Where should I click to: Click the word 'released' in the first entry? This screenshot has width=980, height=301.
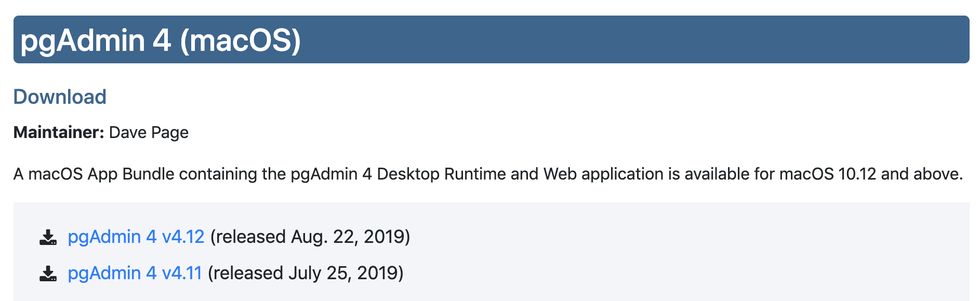point(250,237)
